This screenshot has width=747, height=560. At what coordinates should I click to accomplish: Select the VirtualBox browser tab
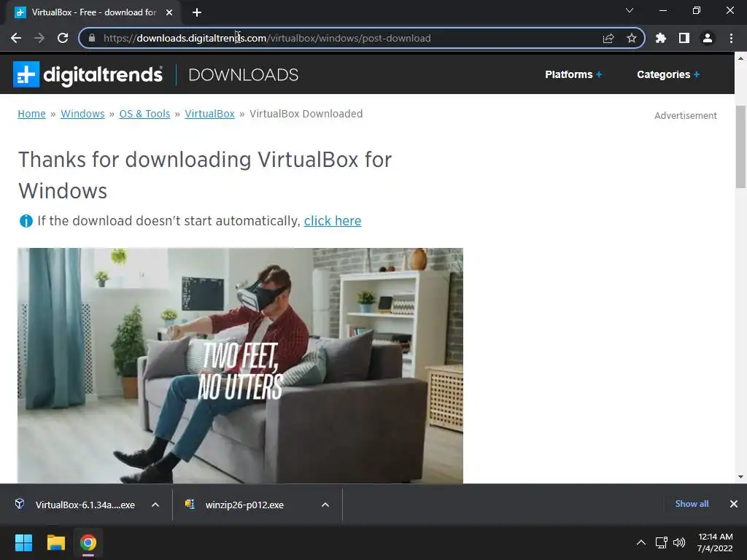pyautogui.click(x=93, y=12)
